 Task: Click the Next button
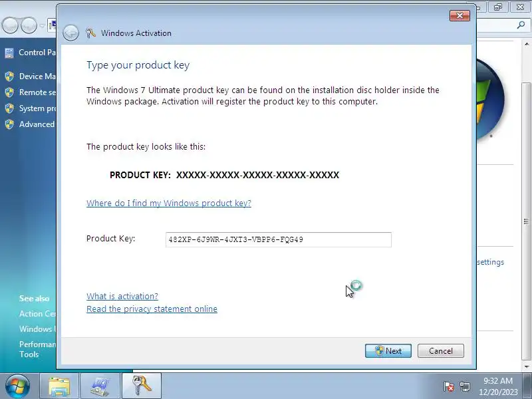(388, 351)
